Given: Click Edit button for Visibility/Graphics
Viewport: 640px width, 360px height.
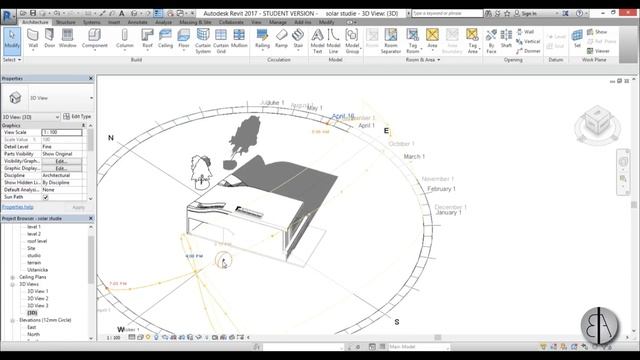Looking at the screenshot, I should (62, 161).
